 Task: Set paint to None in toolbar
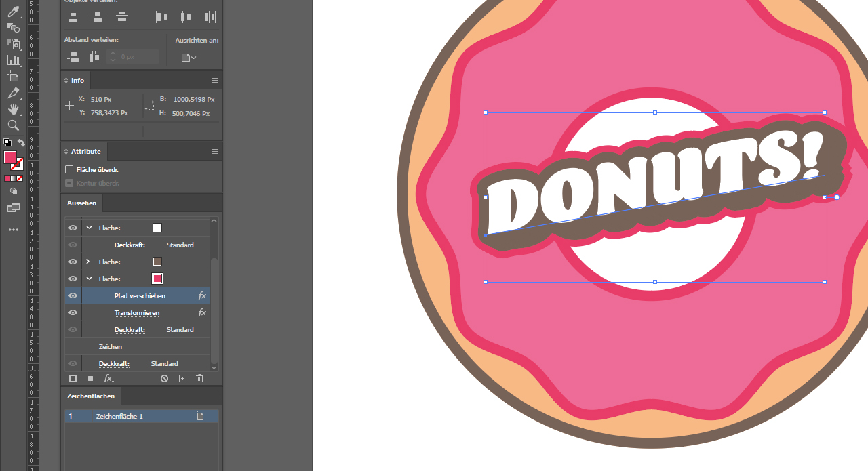(20, 178)
